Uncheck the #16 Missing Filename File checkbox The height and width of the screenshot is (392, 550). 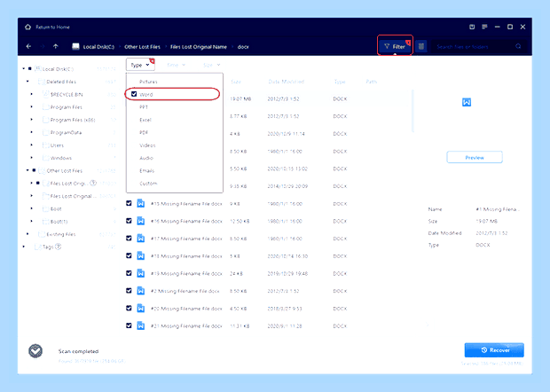click(x=129, y=221)
